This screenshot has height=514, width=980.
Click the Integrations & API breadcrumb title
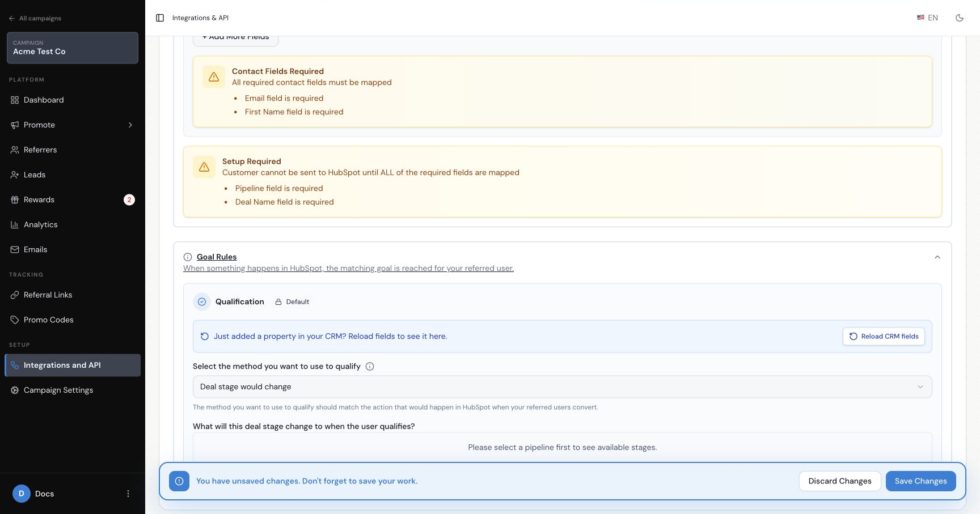tap(200, 18)
